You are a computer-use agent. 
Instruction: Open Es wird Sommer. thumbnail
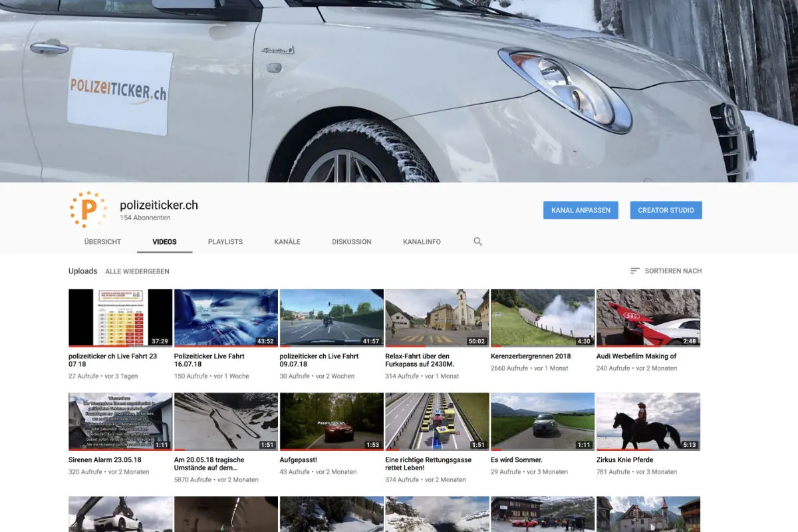click(x=543, y=422)
